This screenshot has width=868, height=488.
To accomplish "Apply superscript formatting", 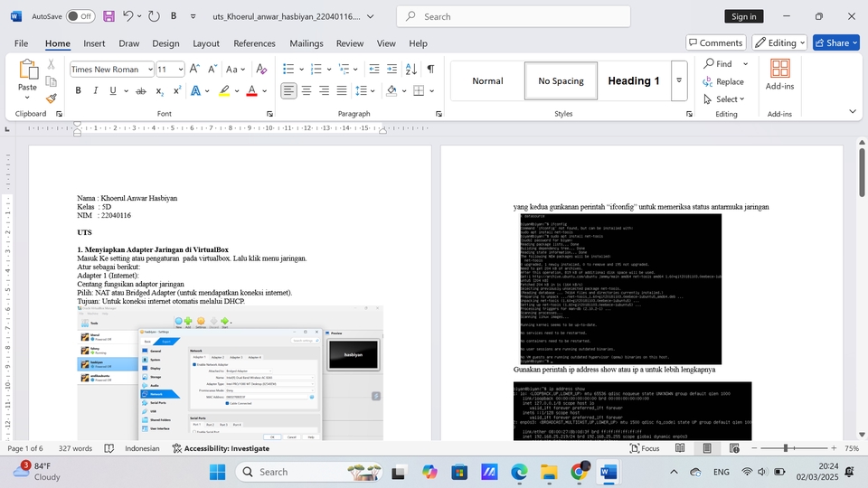I will [x=177, y=90].
